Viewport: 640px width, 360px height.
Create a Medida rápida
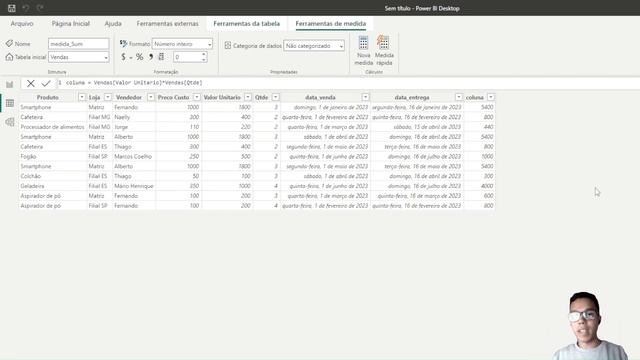384,51
